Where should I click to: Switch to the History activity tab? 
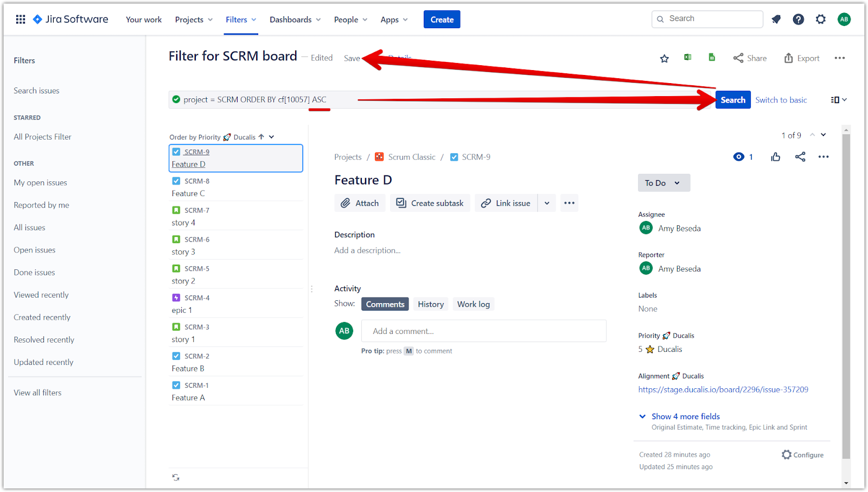tap(431, 304)
